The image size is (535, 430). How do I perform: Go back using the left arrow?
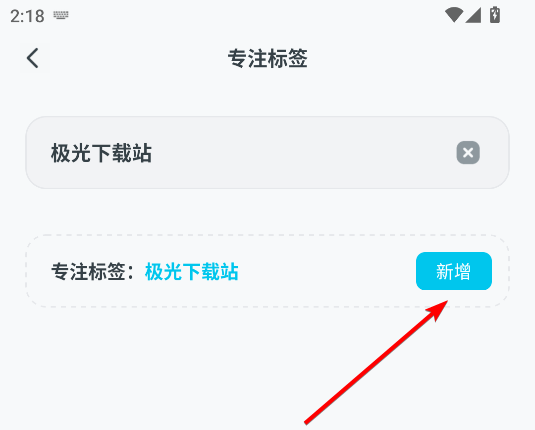tap(33, 58)
